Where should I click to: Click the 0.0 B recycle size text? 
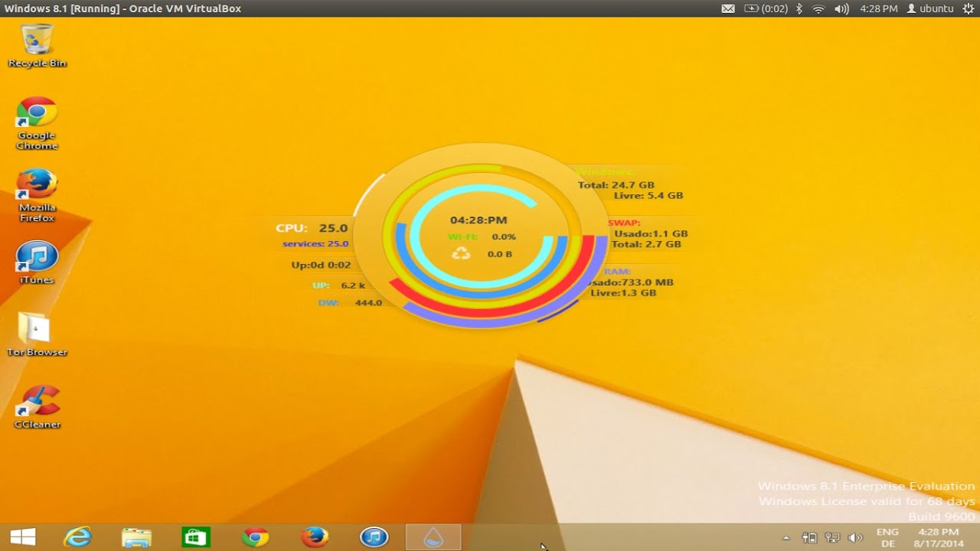(500, 254)
